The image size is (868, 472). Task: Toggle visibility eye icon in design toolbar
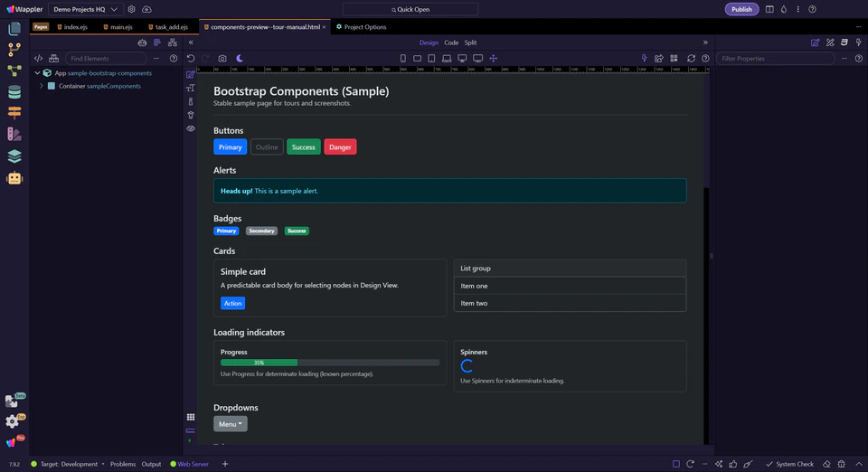tap(191, 128)
